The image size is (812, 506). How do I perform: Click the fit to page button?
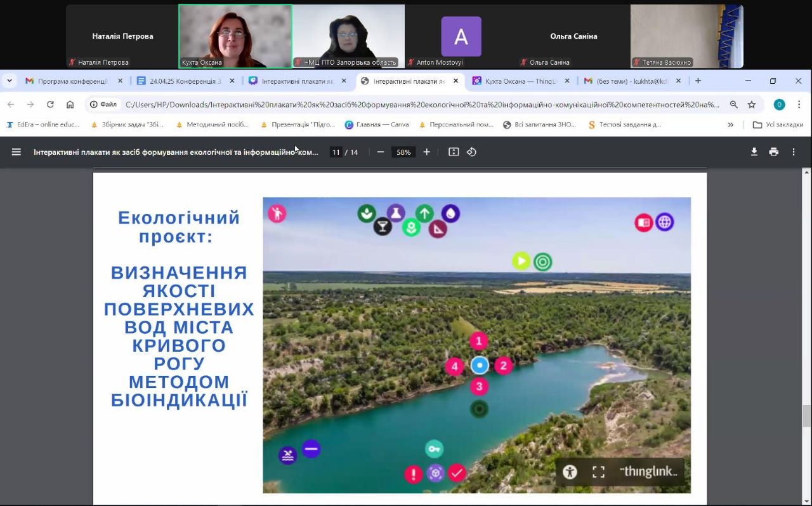click(454, 152)
